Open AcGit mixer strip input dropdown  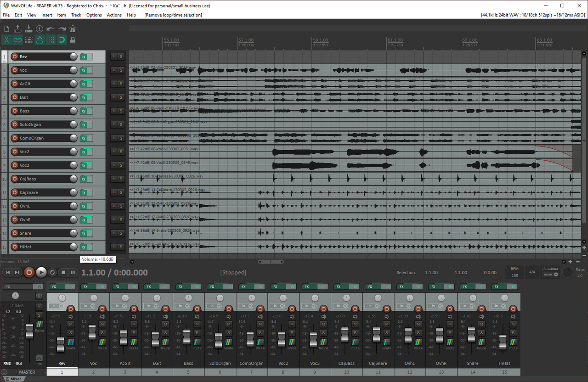pyautogui.click(x=119, y=306)
